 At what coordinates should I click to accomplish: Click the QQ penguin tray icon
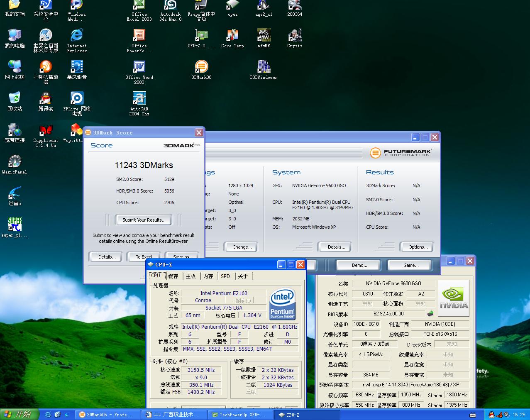tap(491, 414)
